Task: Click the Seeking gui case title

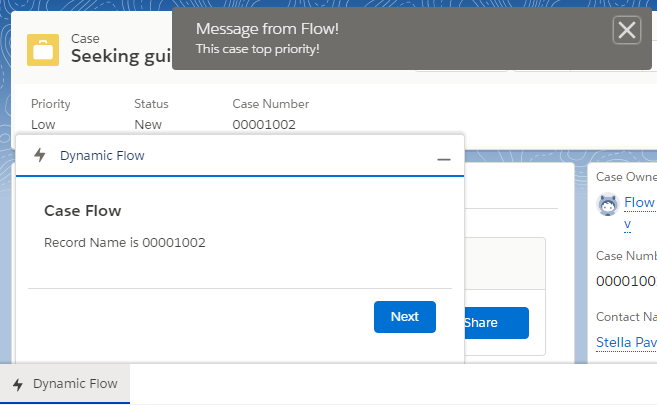Action: 120,56
